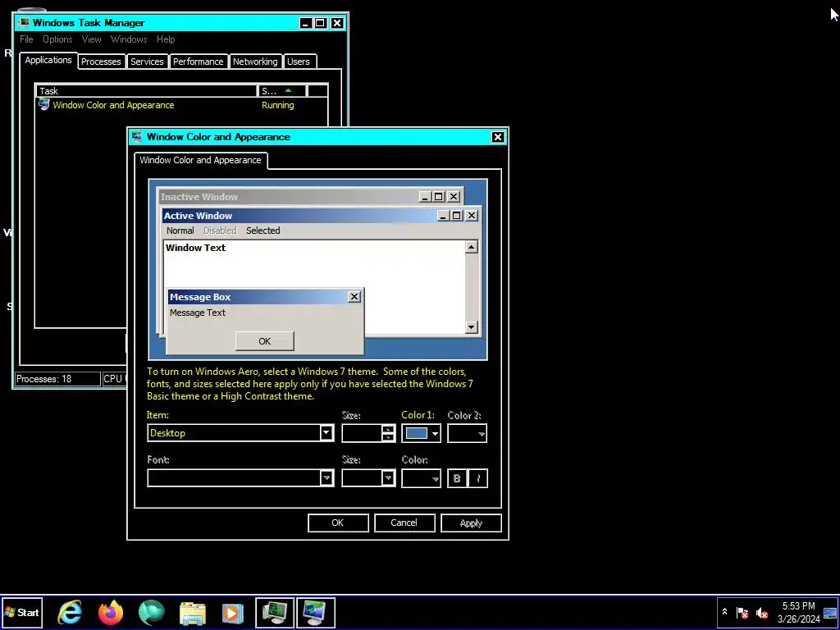Click OK in Window Color dialog
The width and height of the screenshot is (840, 630).
pyautogui.click(x=338, y=523)
